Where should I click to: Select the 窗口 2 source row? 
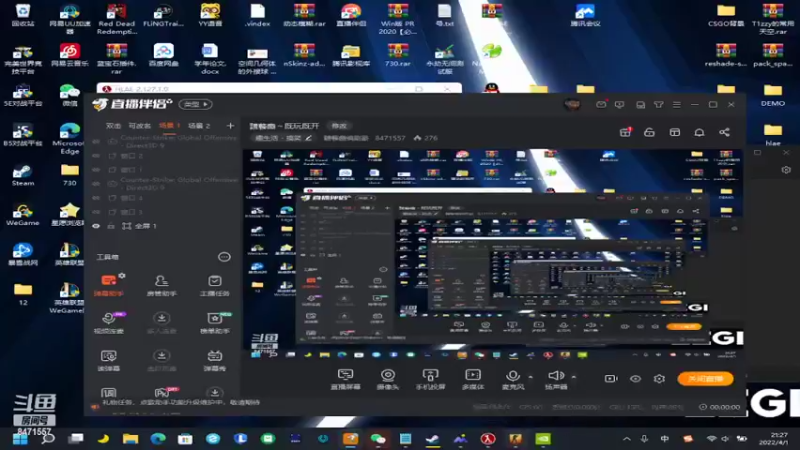coord(163,156)
